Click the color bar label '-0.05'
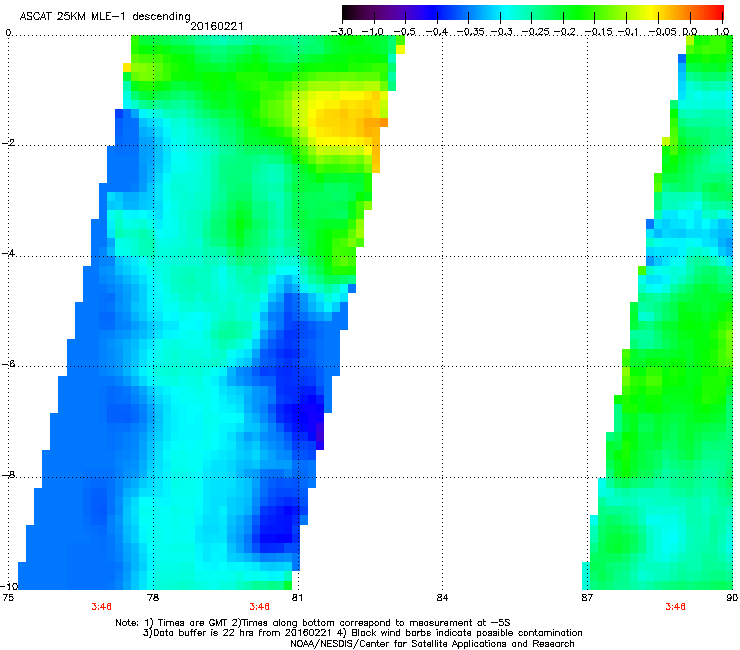 [x=662, y=32]
